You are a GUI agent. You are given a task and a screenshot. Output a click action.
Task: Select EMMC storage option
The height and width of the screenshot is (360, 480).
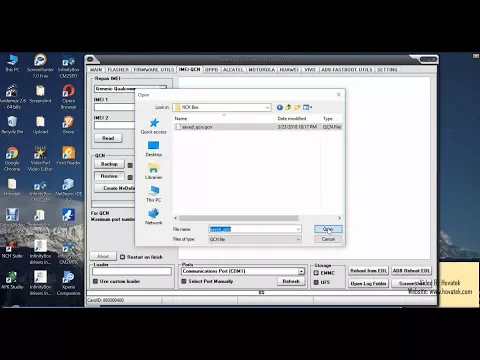coord(316,273)
